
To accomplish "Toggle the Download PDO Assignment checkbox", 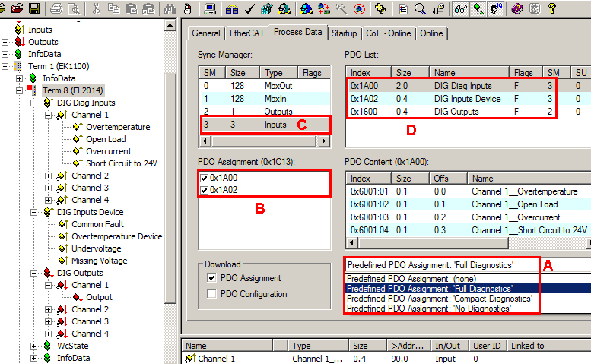I will pyautogui.click(x=211, y=278).
